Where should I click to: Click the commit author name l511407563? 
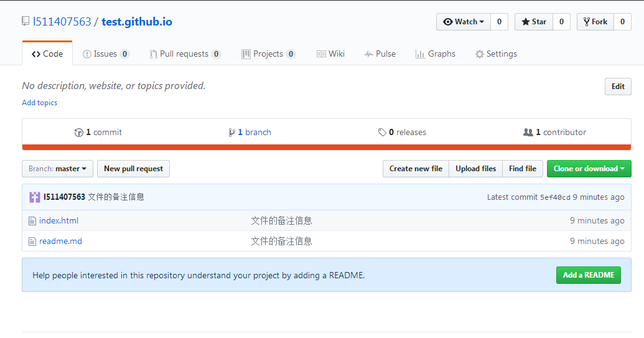(65, 197)
